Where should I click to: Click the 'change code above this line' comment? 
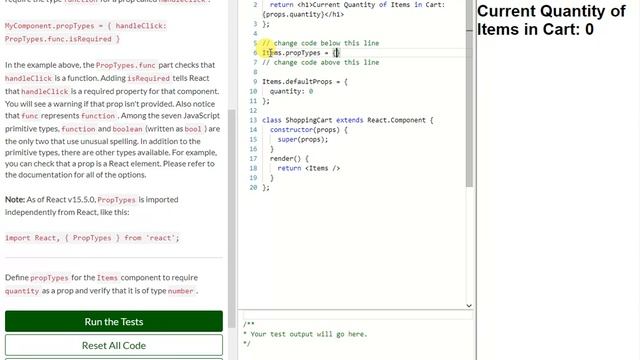(320, 62)
